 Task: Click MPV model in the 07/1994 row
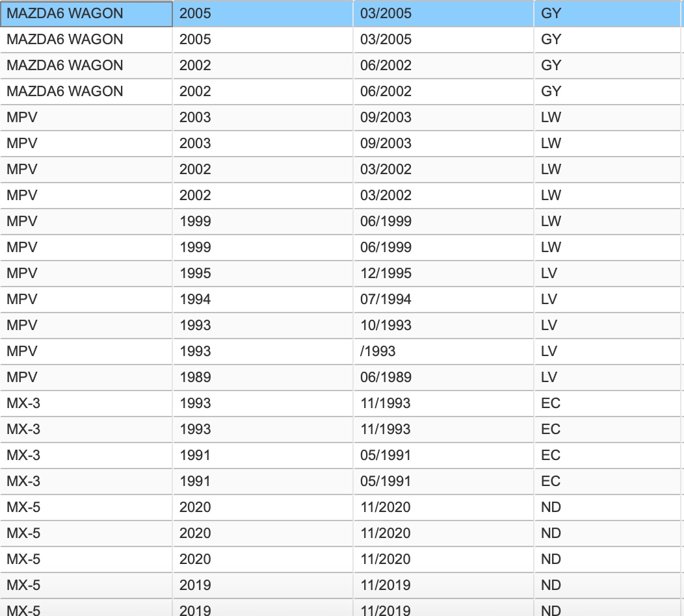point(86,300)
